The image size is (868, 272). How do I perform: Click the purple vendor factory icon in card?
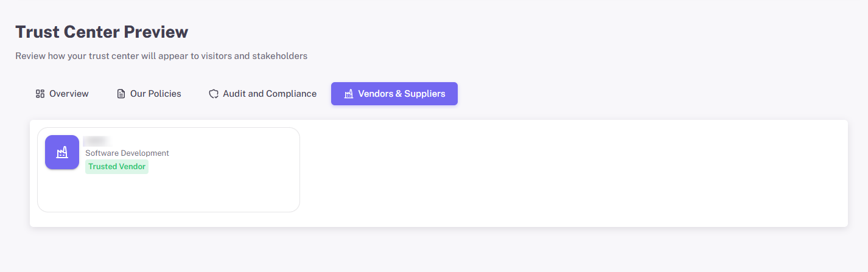[62, 152]
